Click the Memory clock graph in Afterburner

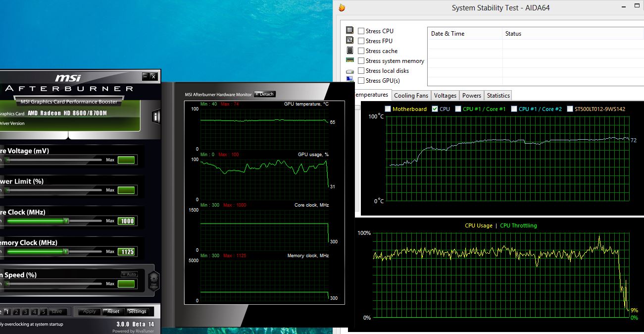(x=264, y=280)
